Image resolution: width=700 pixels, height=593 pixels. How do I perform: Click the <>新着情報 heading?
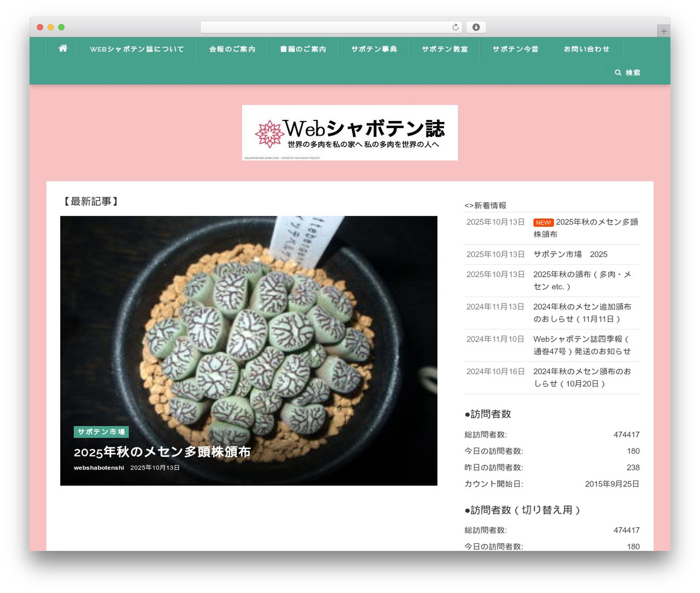pyautogui.click(x=485, y=206)
